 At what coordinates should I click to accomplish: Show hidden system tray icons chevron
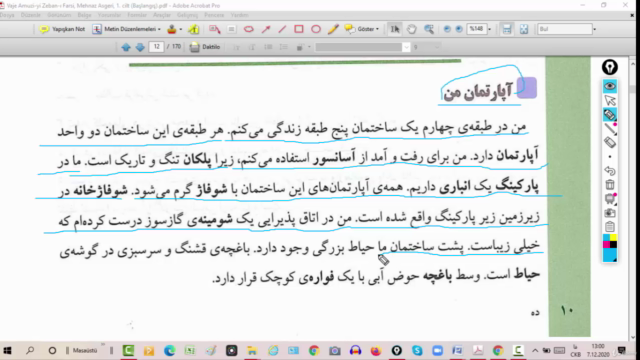[535, 351]
